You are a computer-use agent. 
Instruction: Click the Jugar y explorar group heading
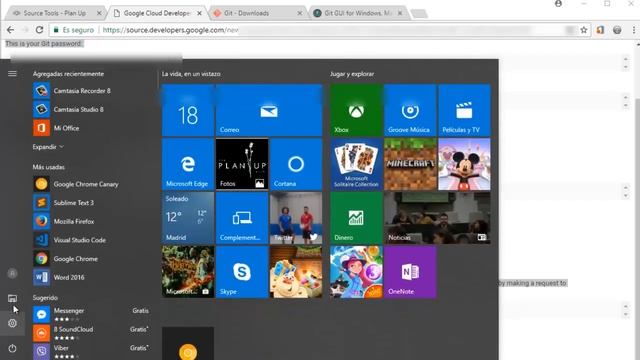click(352, 74)
